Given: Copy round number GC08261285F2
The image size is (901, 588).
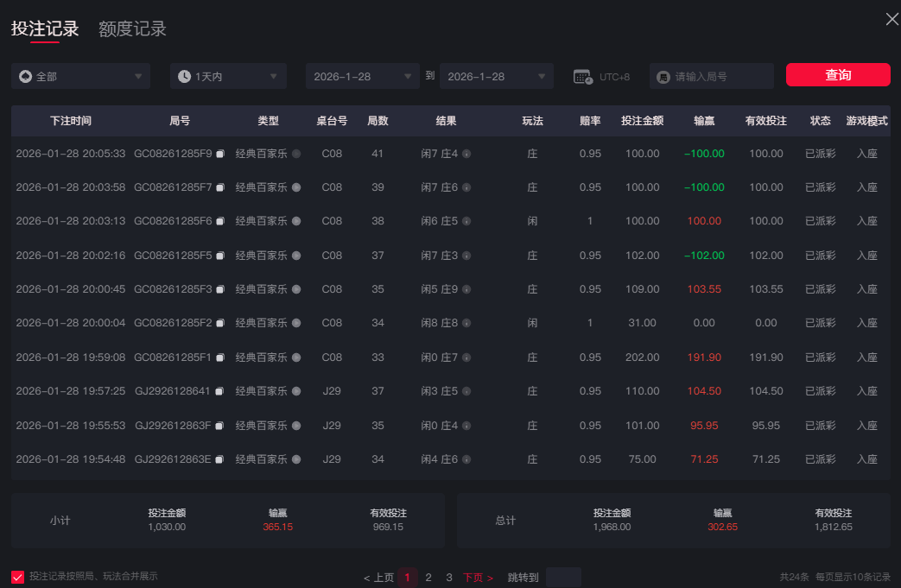Looking at the screenshot, I should tap(219, 323).
